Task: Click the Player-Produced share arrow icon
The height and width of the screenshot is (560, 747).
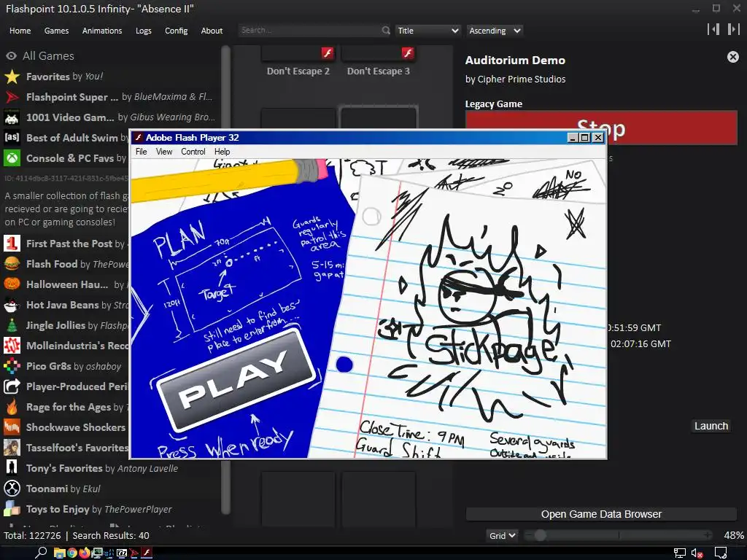Action: (x=12, y=386)
